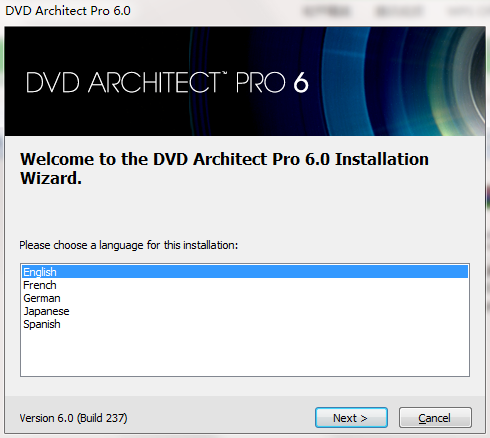Choose Spanish in the language list
The width and height of the screenshot is (490, 438).
coord(42,324)
